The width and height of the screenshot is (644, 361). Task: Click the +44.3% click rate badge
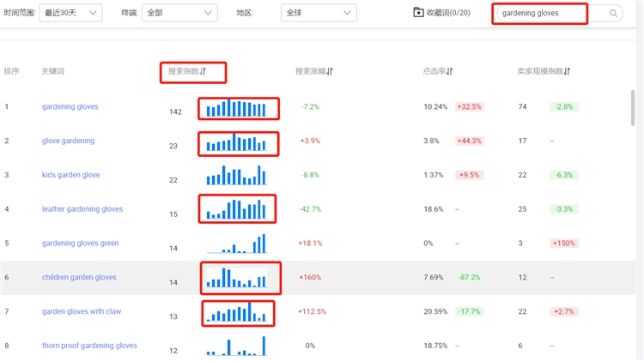point(470,141)
